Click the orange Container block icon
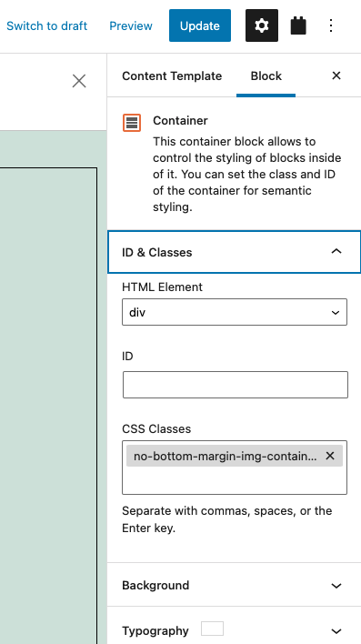Screen dimensions: 361x644 tap(132, 123)
